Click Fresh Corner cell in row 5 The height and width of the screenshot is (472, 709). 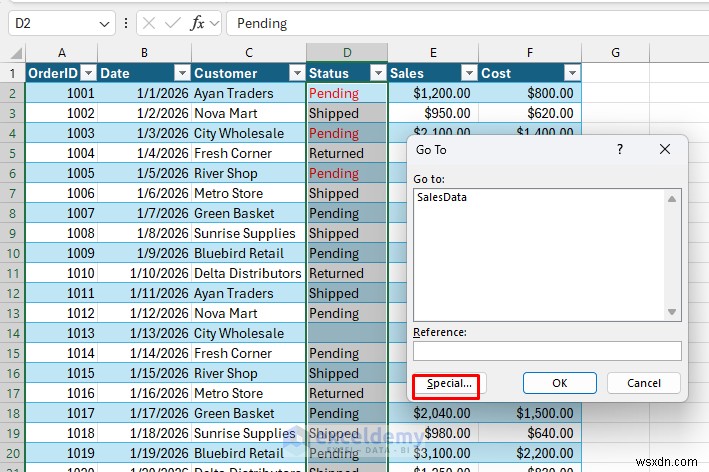coord(249,153)
